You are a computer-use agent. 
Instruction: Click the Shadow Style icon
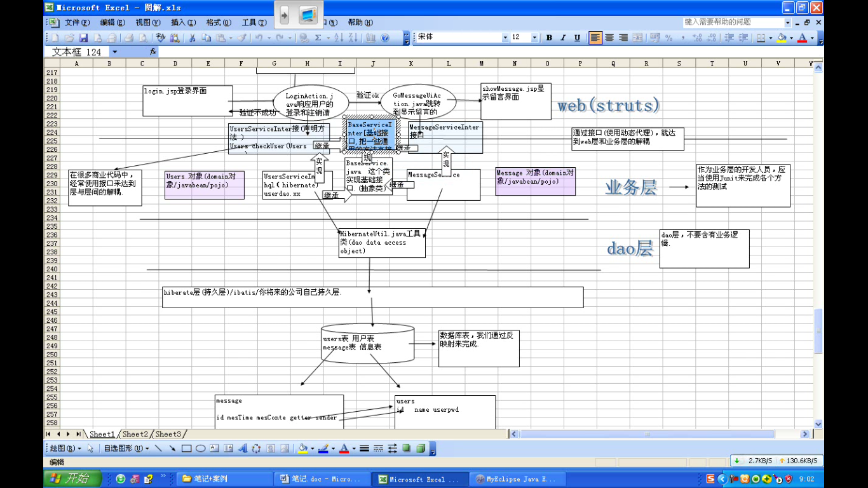[406, 449]
